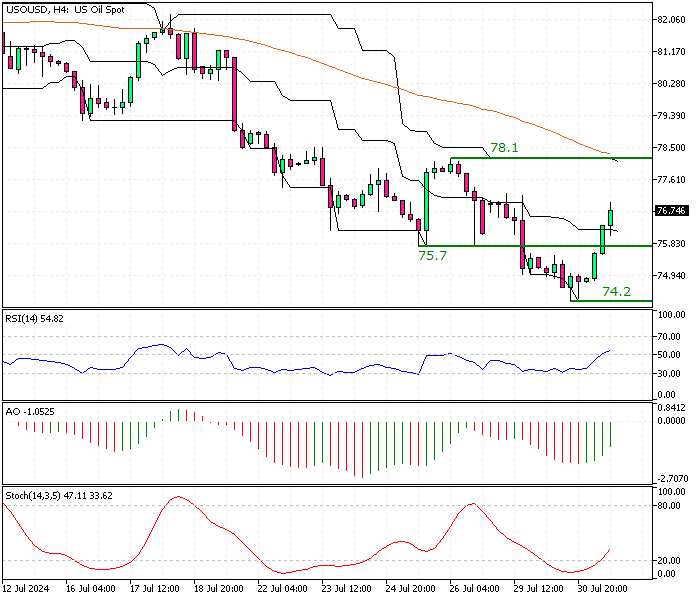Click the AO -1.0525 indicator label

pos(30,412)
